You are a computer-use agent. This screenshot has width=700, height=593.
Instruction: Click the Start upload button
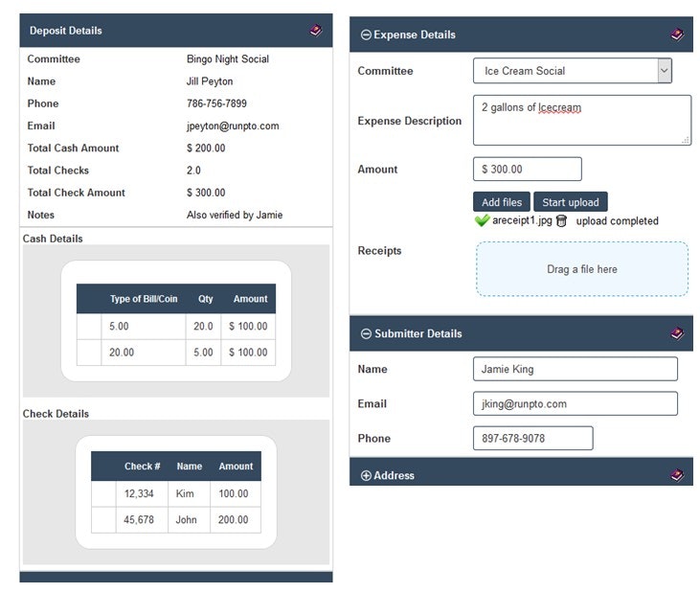[x=570, y=202]
